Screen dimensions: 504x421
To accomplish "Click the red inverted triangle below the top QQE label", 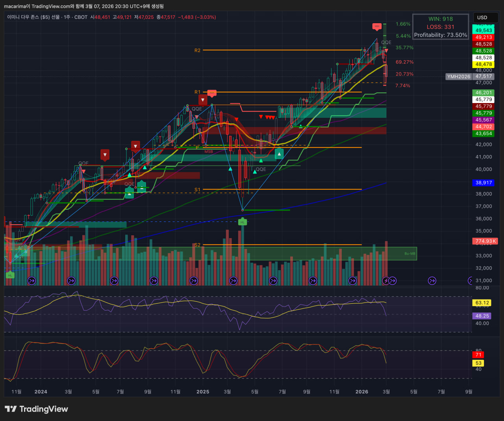I will (x=386, y=50).
